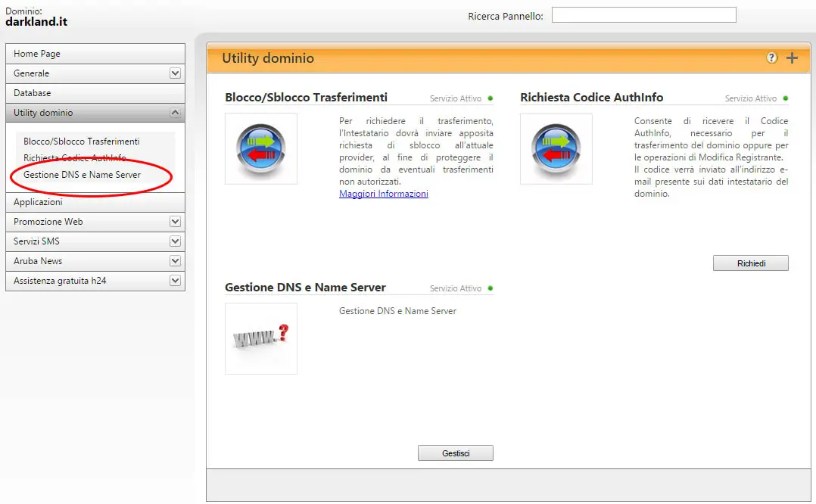Select Gestione DNS e Name Server in sidebar
Image resolution: width=816 pixels, height=504 pixels.
(82, 175)
